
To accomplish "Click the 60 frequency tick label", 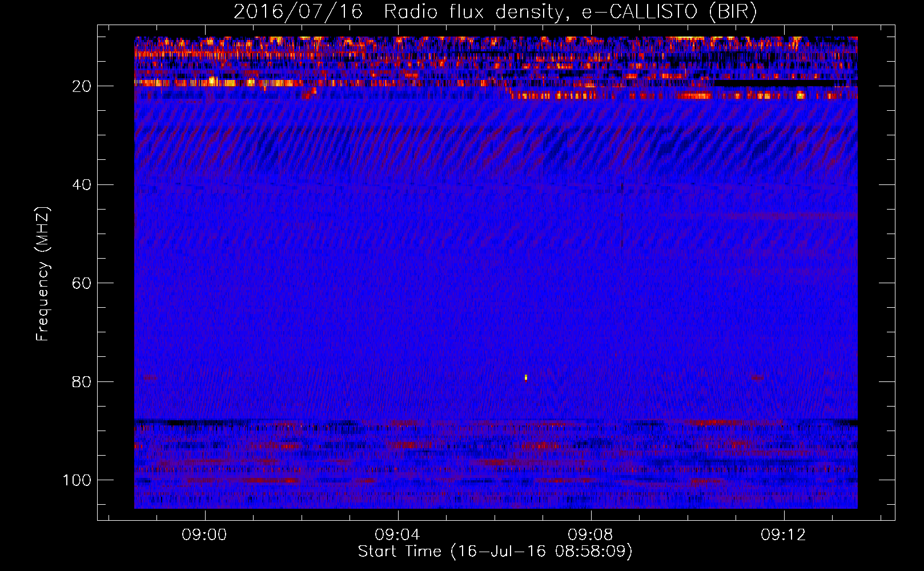I will click(82, 283).
